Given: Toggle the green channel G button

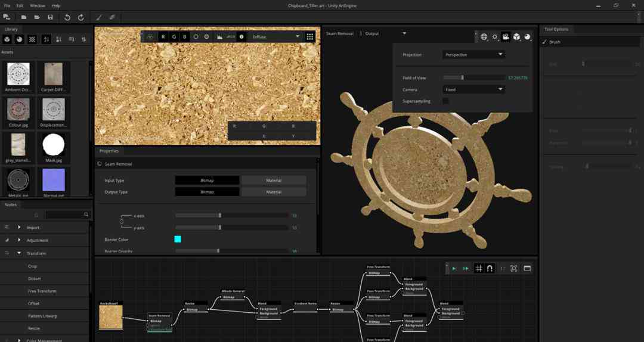Looking at the screenshot, I should (174, 36).
